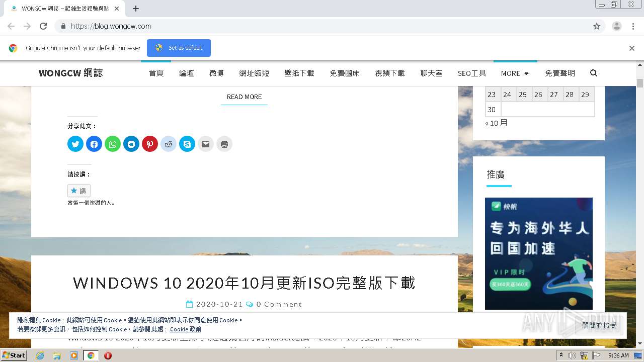Open red Opera-like taskbar icon

click(108, 355)
